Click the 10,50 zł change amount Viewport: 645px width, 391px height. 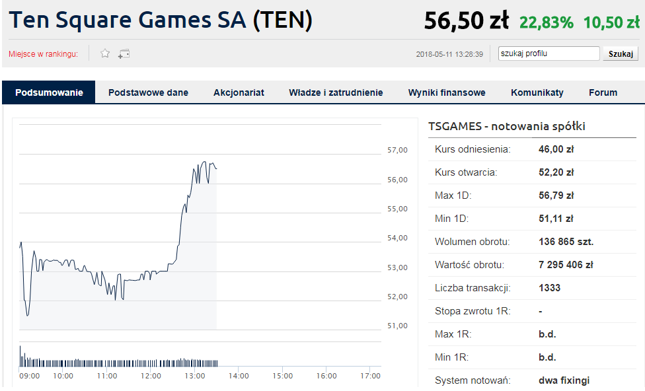pyautogui.click(x=611, y=22)
